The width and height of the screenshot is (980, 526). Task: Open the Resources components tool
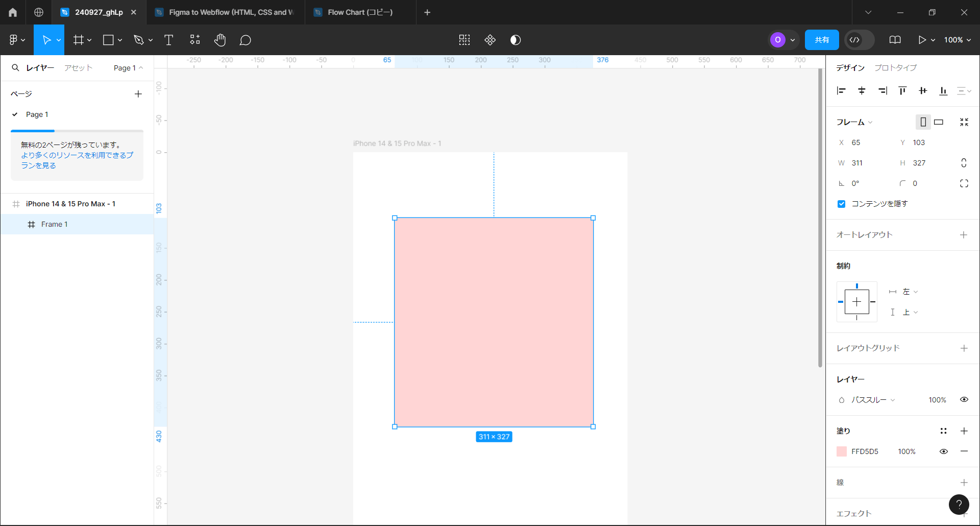point(195,40)
